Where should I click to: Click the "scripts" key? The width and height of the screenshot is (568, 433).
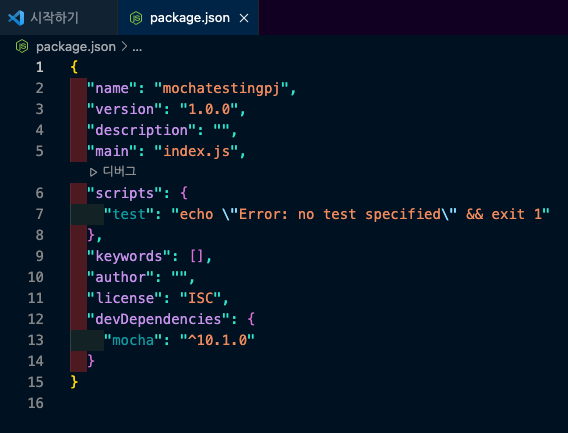[125, 193]
